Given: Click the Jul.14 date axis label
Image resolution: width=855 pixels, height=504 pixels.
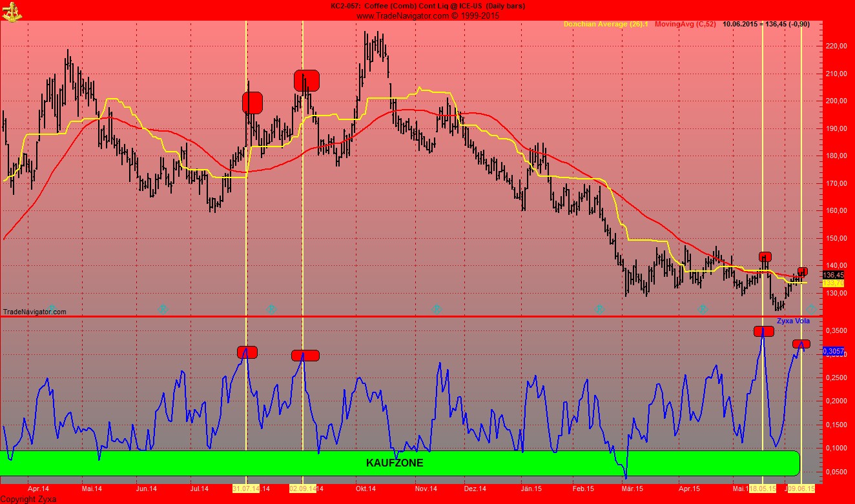Looking at the screenshot, I should tap(200, 489).
